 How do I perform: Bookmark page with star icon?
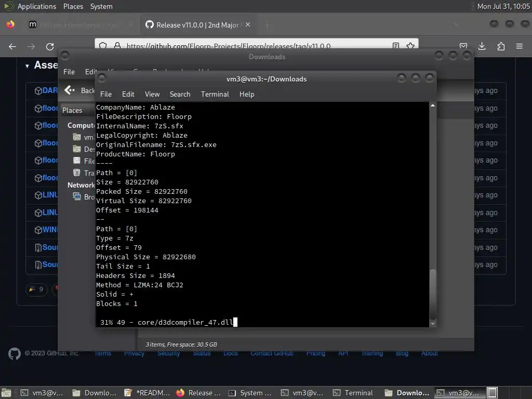click(410, 46)
